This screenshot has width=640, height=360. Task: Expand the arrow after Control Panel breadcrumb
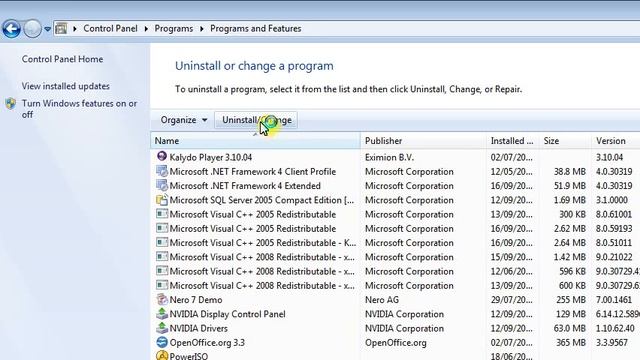(x=146, y=29)
